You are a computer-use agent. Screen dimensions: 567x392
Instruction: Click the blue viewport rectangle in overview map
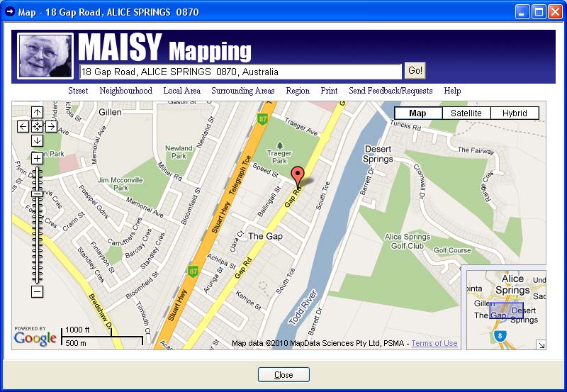click(x=506, y=310)
